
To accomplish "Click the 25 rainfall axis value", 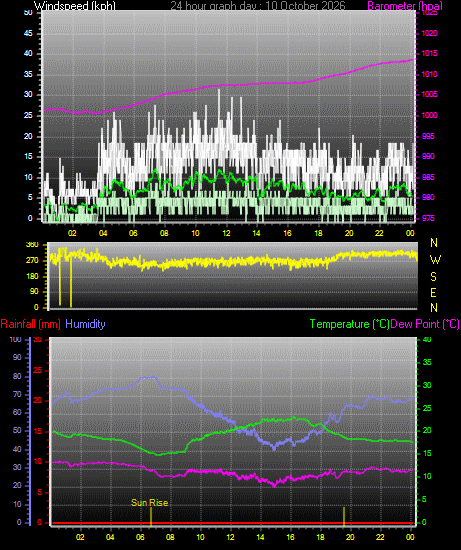I will click(37, 371).
